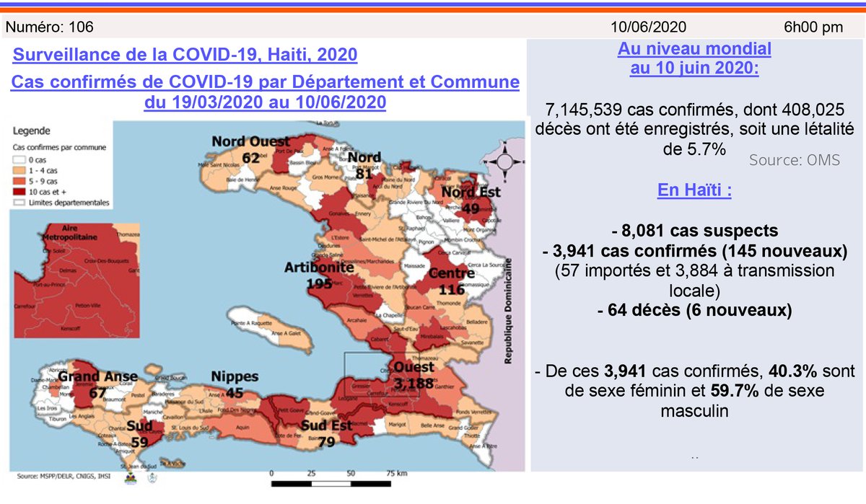Click the 'Au niveau mondial' heading
The width and height of the screenshot is (866, 504).
[694, 50]
